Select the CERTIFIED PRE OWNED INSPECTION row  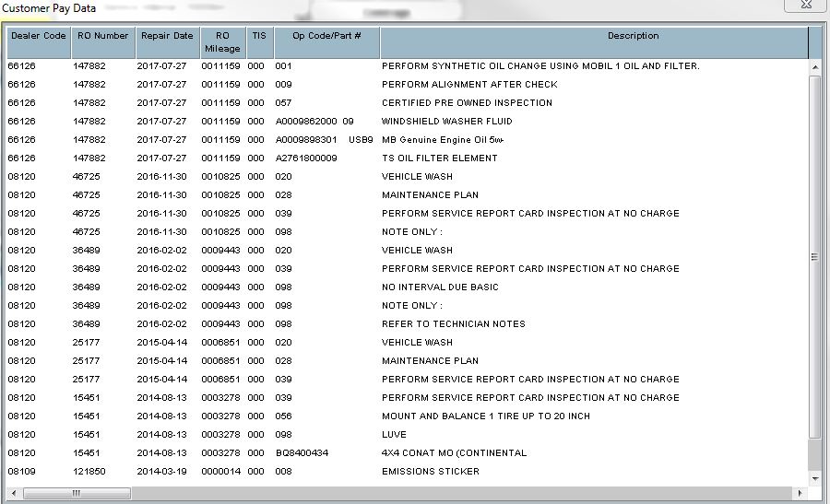(407, 102)
